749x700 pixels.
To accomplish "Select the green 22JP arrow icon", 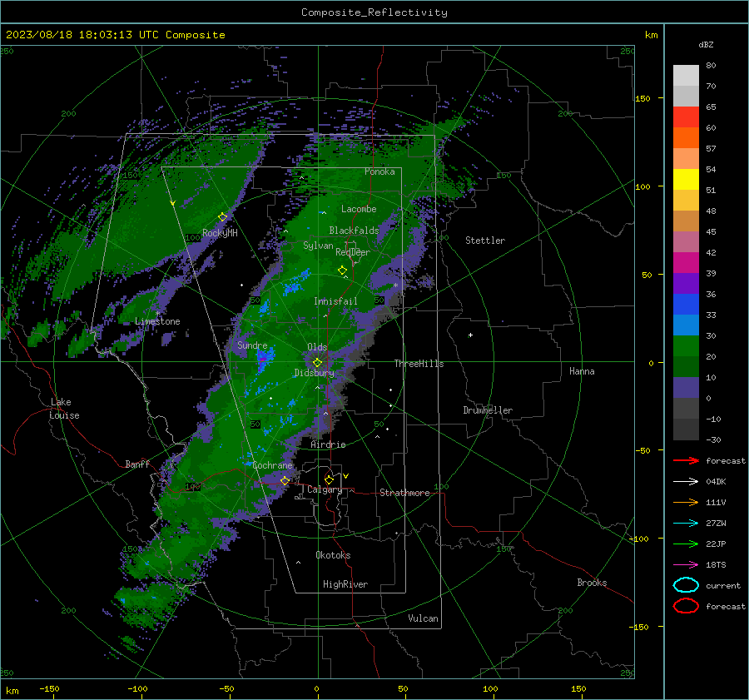I will tap(686, 544).
